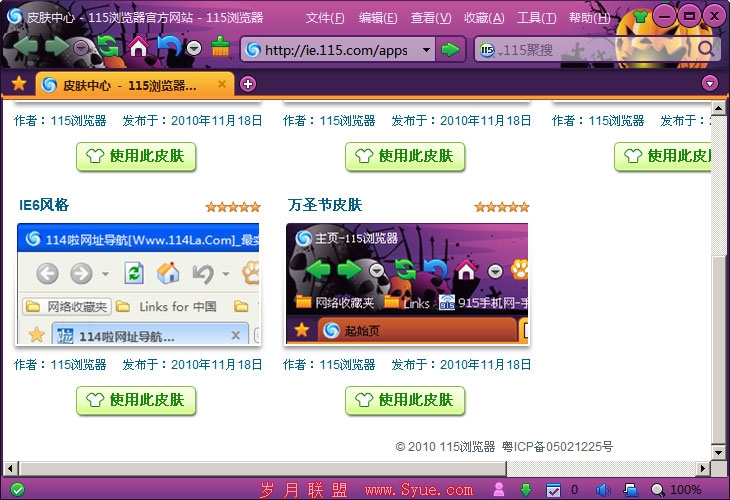Viewport: 730px width, 500px height.
Task: Click the 115 browser logo in title bar
Action: click(14, 16)
